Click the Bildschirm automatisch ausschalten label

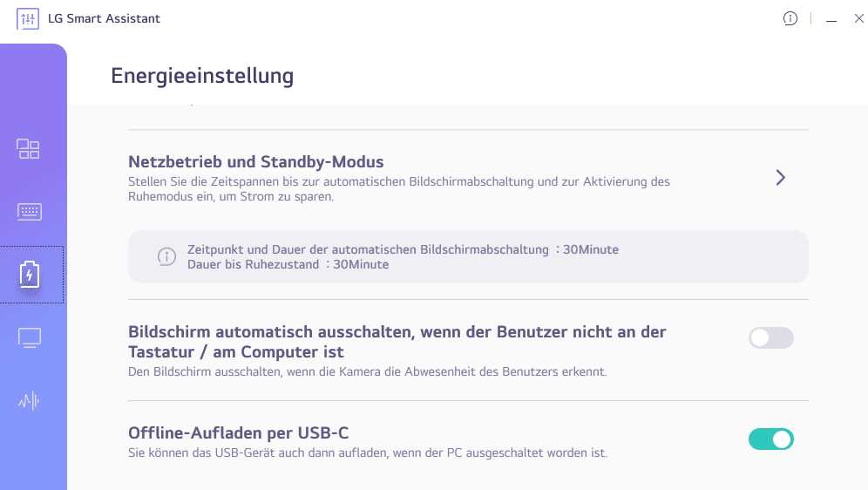(x=397, y=342)
